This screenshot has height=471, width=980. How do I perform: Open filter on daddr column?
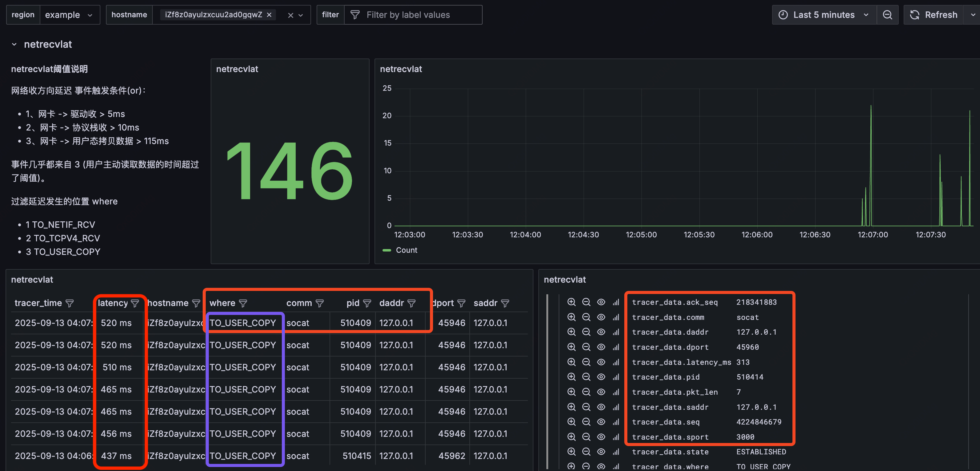411,303
